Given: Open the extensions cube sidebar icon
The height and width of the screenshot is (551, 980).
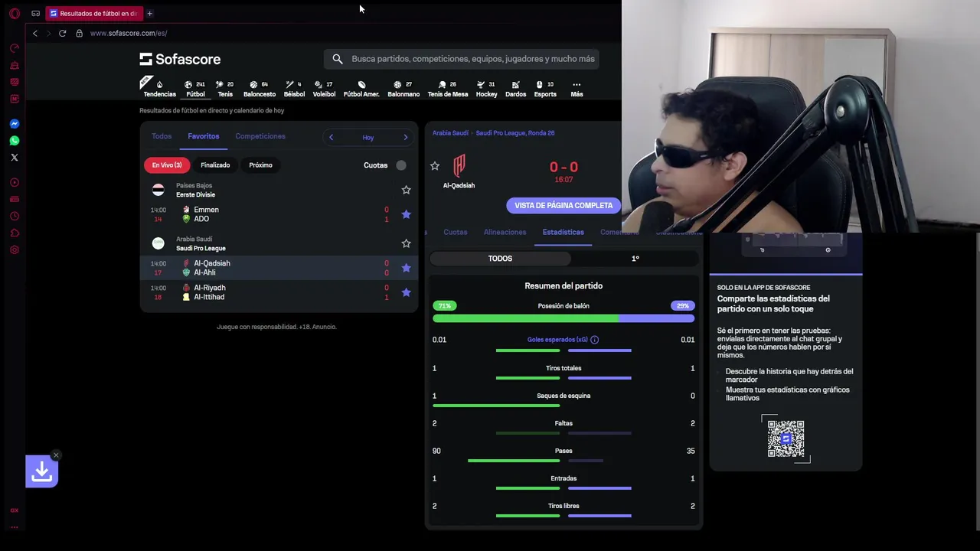Looking at the screenshot, I should tap(14, 233).
